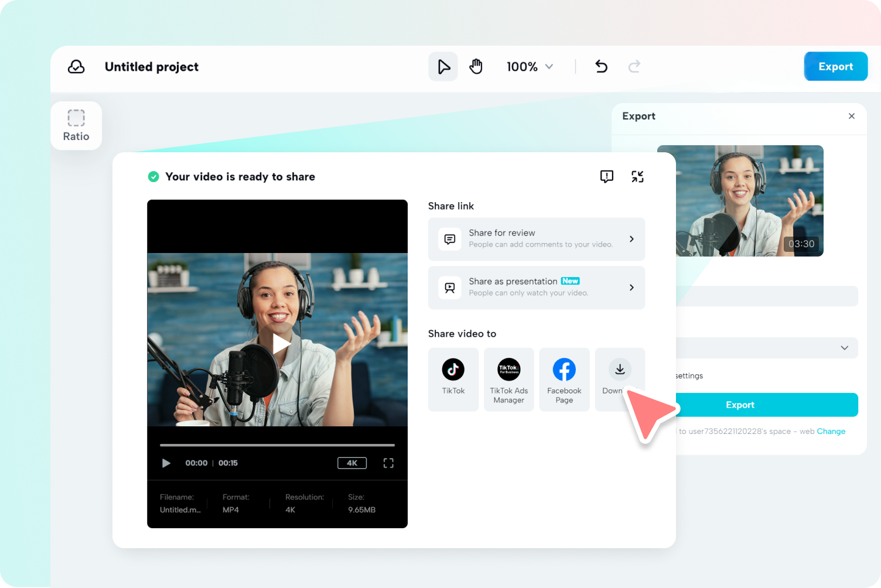881x588 pixels.
Task: Click the 'Your video is ready to share' text
Action: pos(240,177)
